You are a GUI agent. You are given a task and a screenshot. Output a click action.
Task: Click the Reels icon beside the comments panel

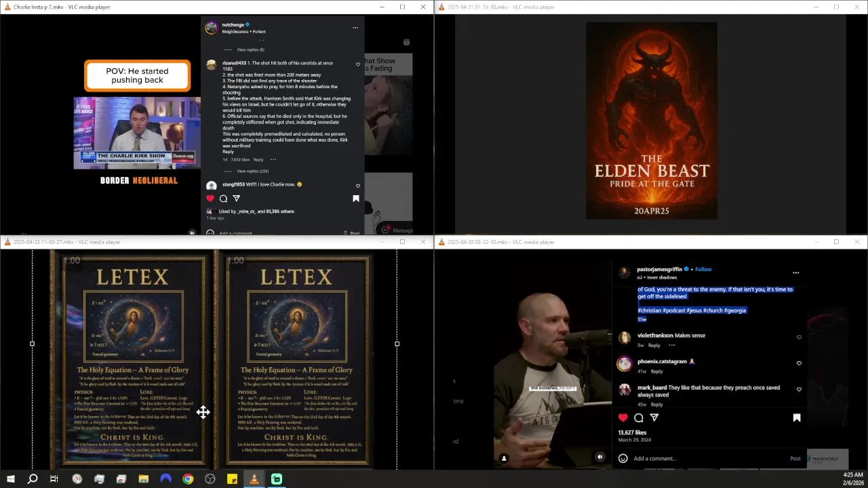(x=406, y=42)
